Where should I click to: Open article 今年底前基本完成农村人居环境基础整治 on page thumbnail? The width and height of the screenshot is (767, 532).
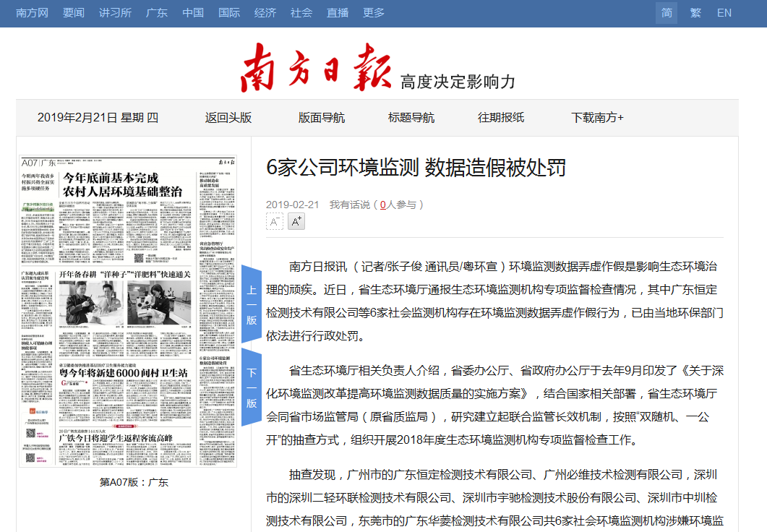click(x=122, y=184)
